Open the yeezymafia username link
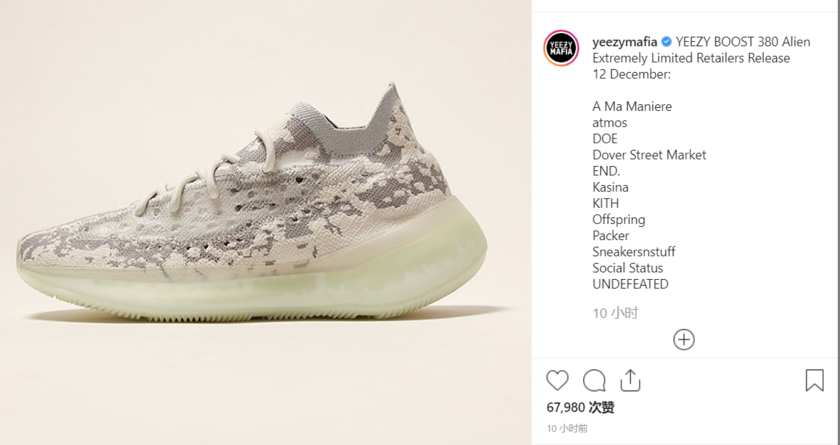This screenshot has height=445, width=840. pos(625,42)
